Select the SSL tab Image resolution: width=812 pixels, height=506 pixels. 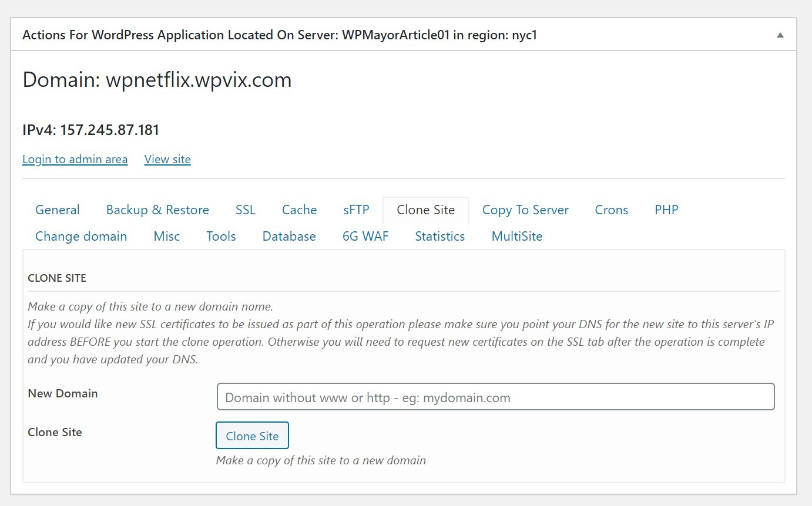(246, 210)
